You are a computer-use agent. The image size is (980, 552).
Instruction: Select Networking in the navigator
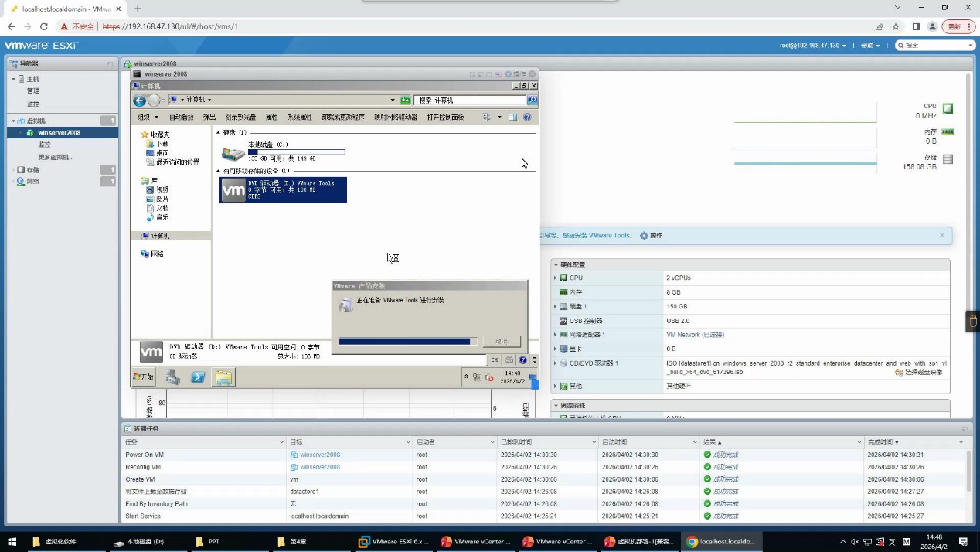click(x=32, y=182)
